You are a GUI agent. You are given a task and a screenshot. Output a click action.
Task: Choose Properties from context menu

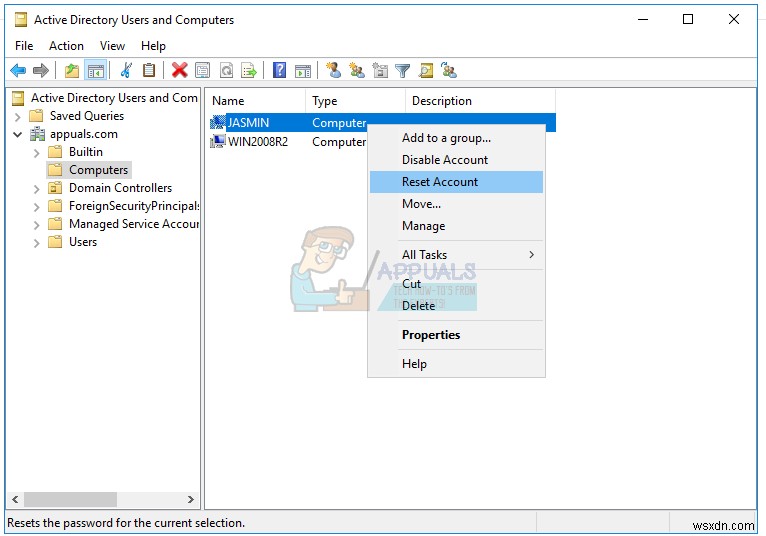click(456, 335)
